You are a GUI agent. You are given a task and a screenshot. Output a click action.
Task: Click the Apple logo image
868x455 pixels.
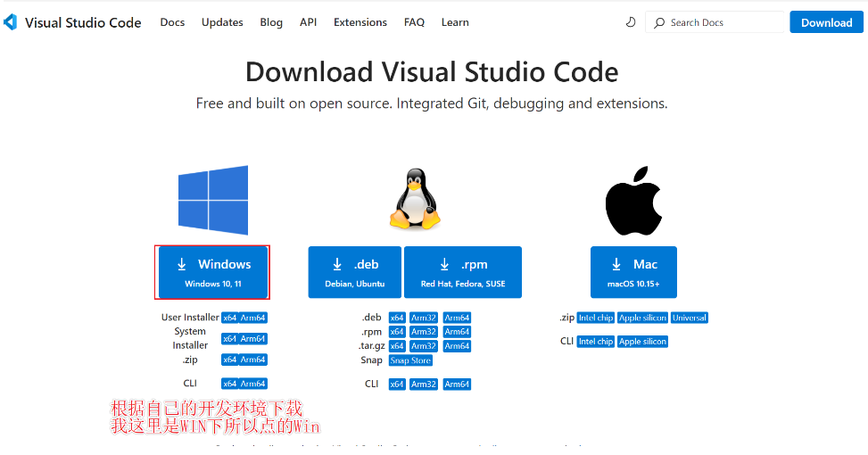click(633, 201)
